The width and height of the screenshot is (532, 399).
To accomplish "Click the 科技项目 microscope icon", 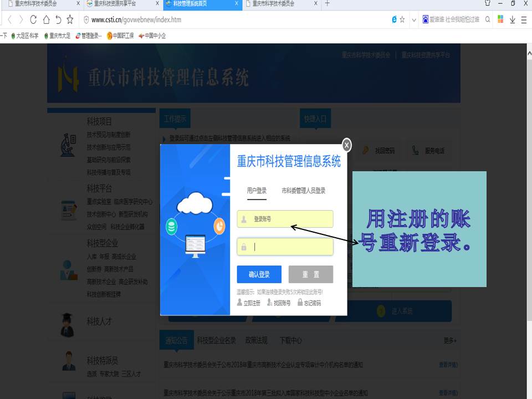I will 68,145.
